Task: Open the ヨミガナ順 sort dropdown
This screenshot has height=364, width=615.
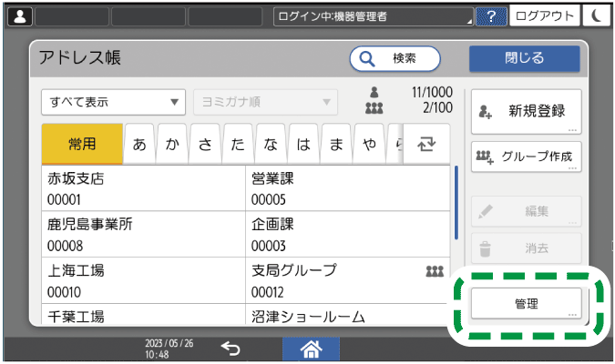Action: [x=265, y=102]
